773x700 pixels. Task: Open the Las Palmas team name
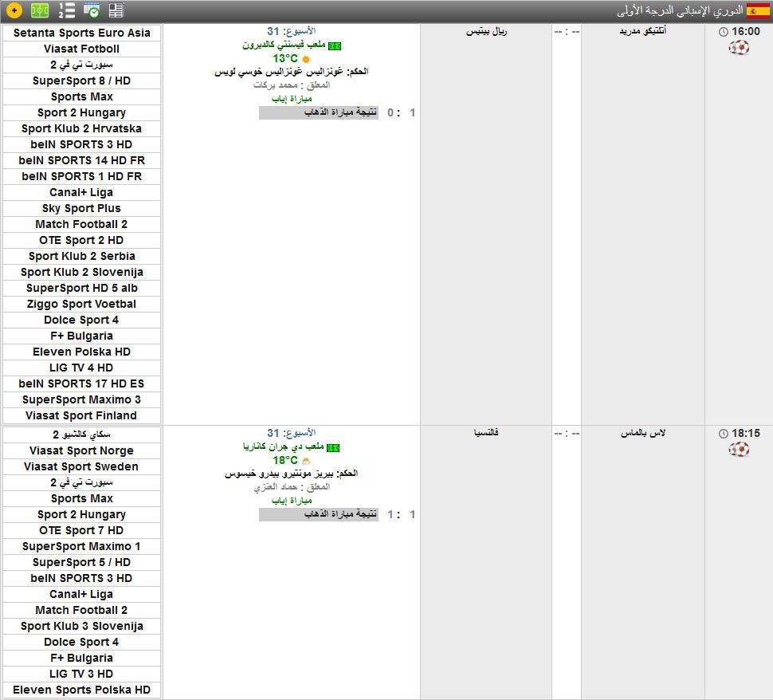tap(642, 433)
